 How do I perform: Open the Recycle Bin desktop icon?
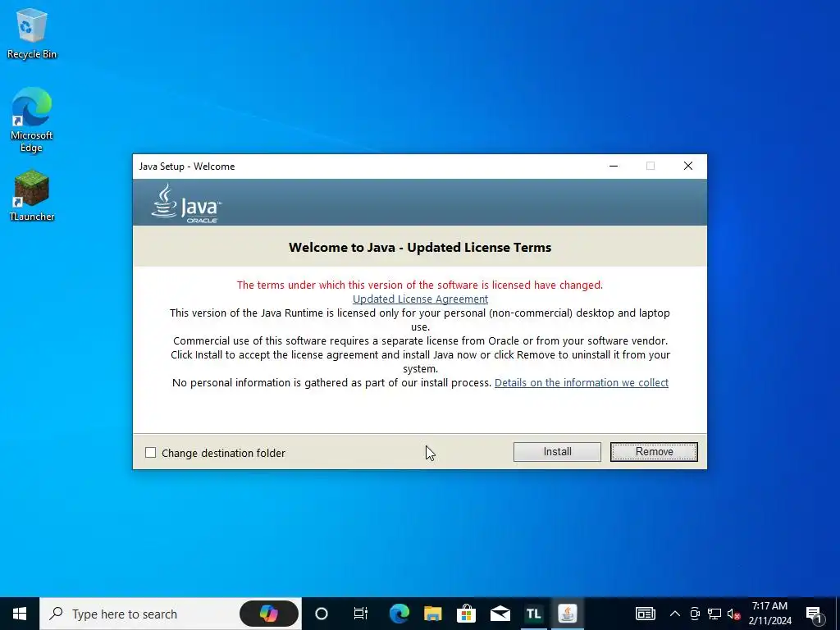click(x=32, y=33)
